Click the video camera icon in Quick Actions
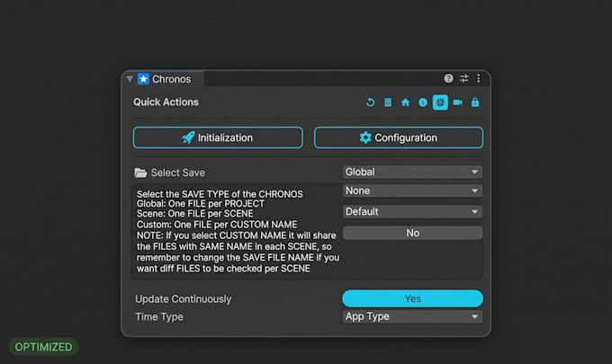612x364 pixels. point(457,102)
